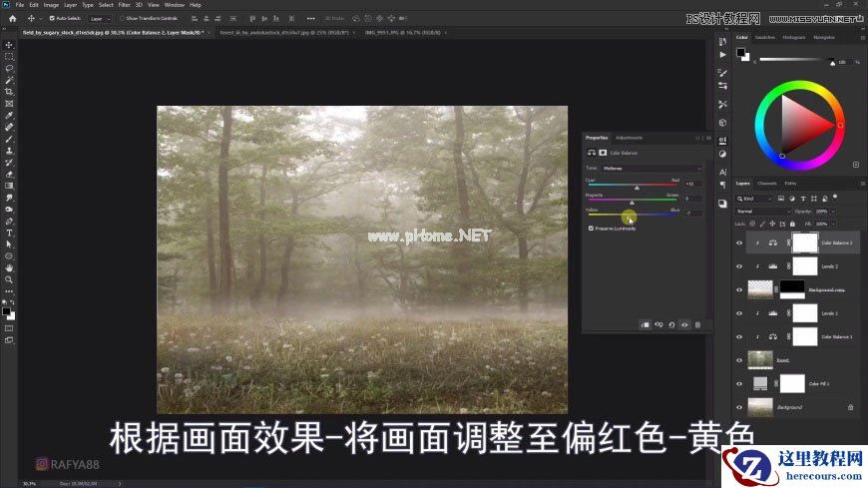
Task: Open the Brush Settings panel icon
Action: point(722,73)
